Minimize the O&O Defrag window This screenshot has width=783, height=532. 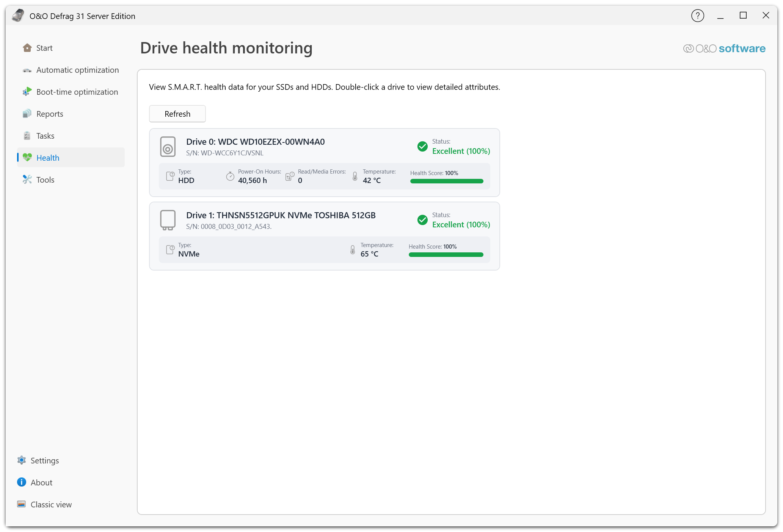click(720, 16)
